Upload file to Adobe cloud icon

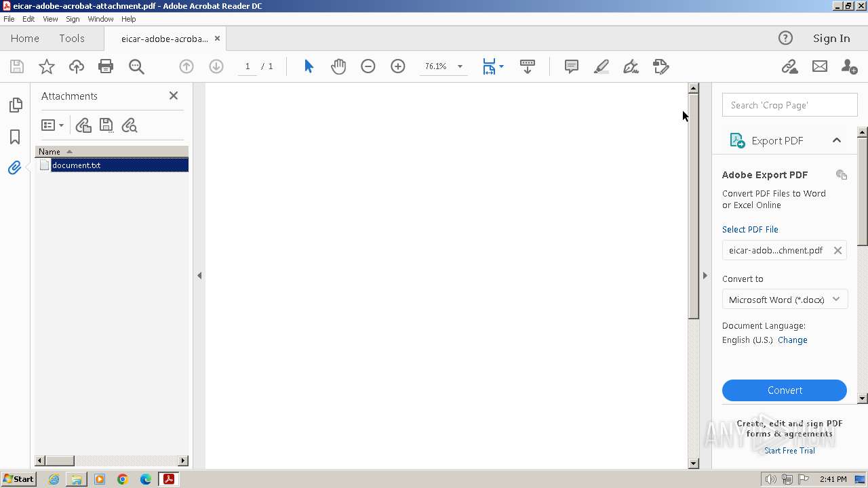[x=77, y=66]
